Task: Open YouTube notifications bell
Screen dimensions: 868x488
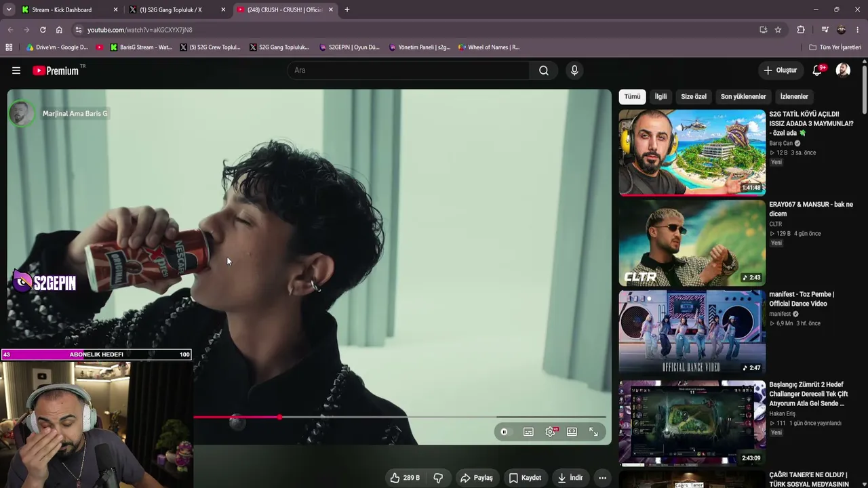Action: [818, 70]
